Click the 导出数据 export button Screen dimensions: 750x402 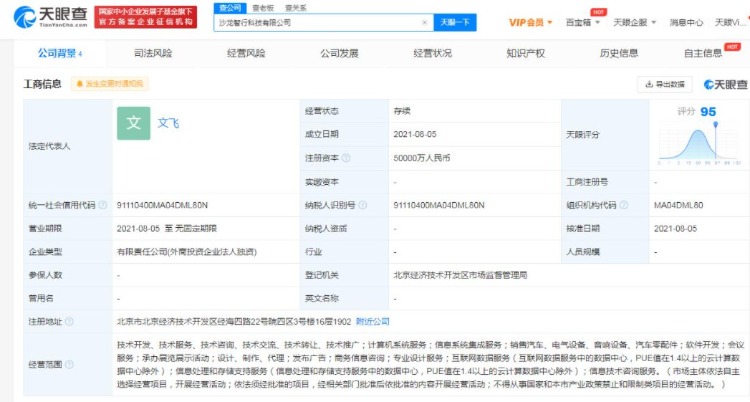coord(665,84)
